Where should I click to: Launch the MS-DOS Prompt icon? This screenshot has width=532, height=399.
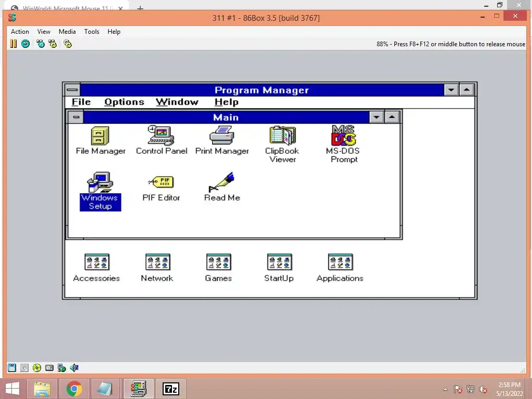(x=343, y=144)
